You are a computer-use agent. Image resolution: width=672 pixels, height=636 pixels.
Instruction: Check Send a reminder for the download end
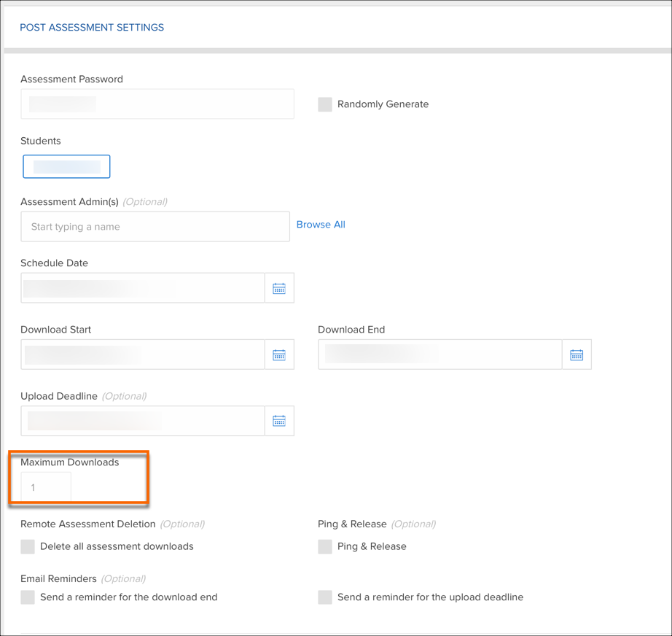28,597
